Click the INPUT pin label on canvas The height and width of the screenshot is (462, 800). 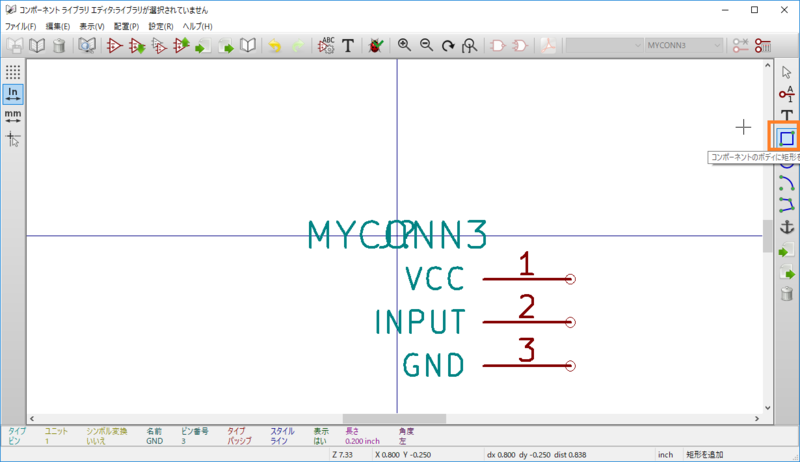tap(420, 322)
